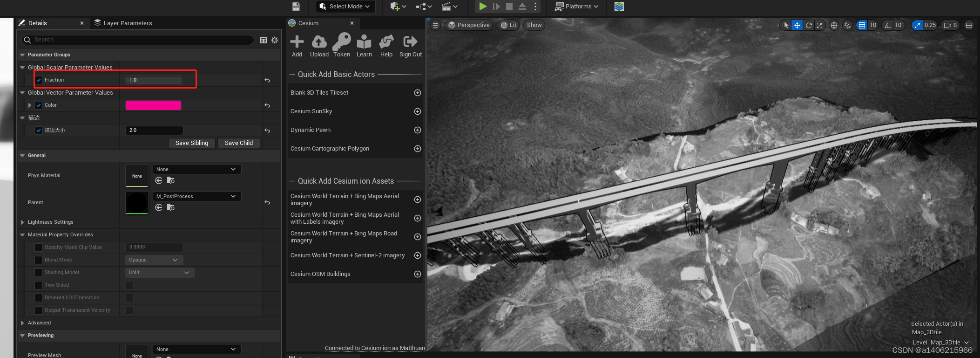Enable Blend Mode override checkbox

(x=39, y=260)
